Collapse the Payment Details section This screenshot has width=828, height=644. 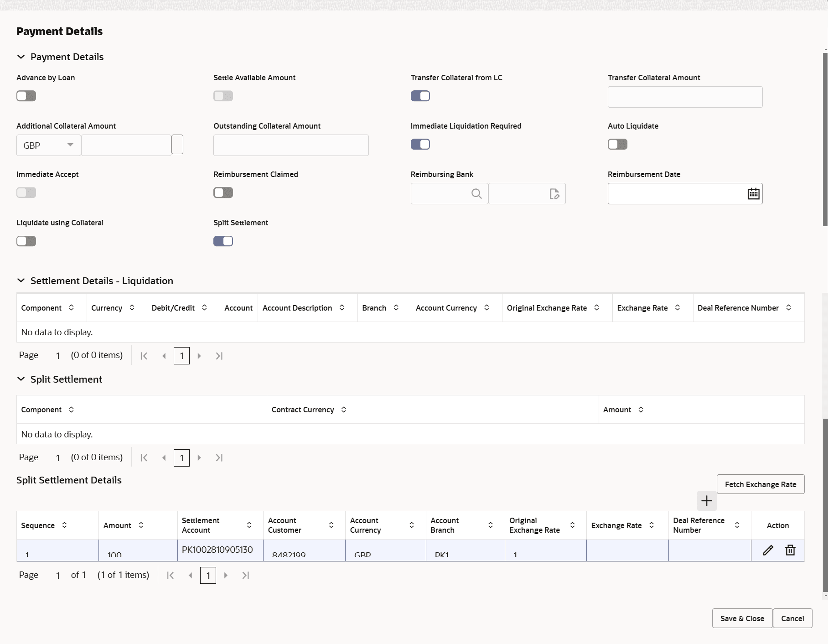pyautogui.click(x=21, y=57)
